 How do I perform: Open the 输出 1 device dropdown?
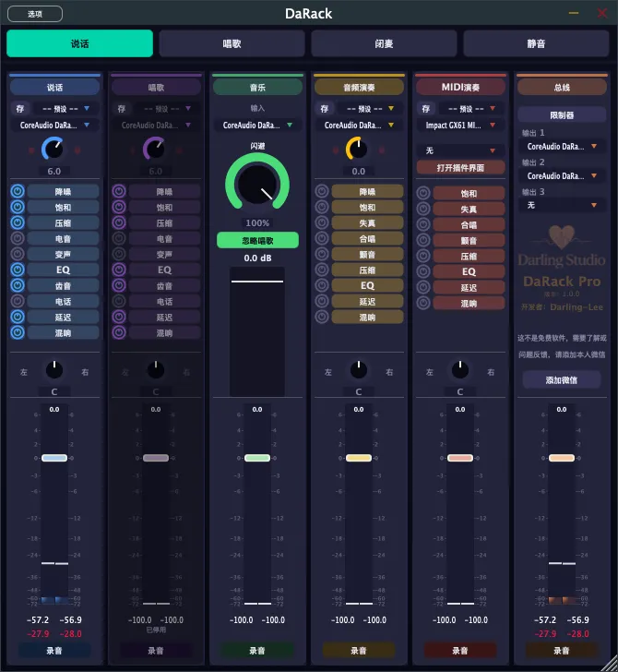coord(562,147)
